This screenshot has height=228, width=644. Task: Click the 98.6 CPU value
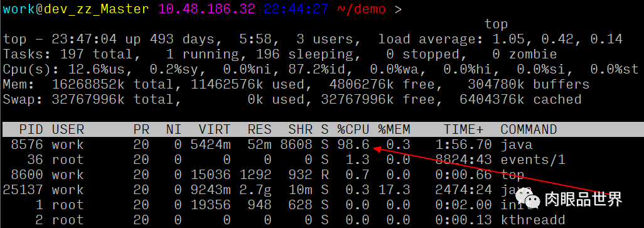click(353, 144)
